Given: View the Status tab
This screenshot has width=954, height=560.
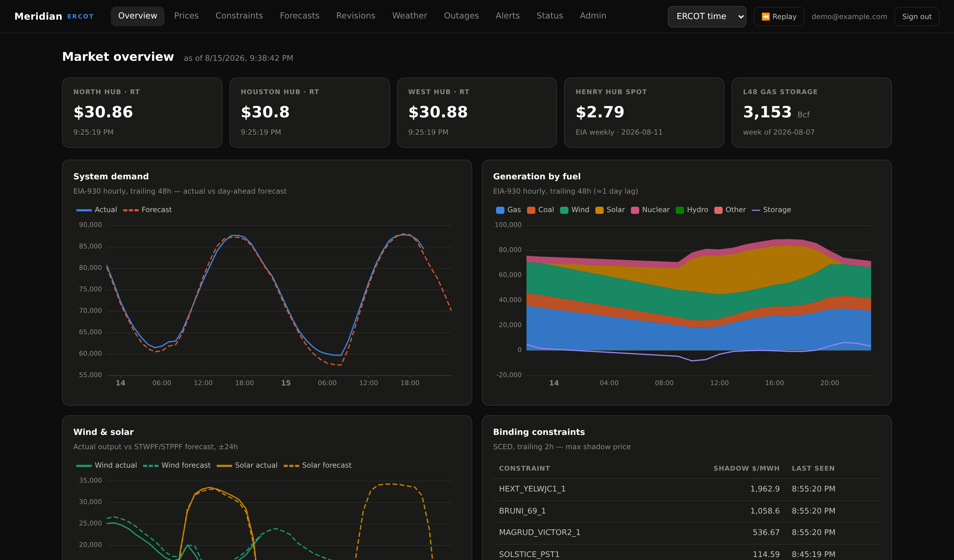Looking at the screenshot, I should tap(550, 16).
